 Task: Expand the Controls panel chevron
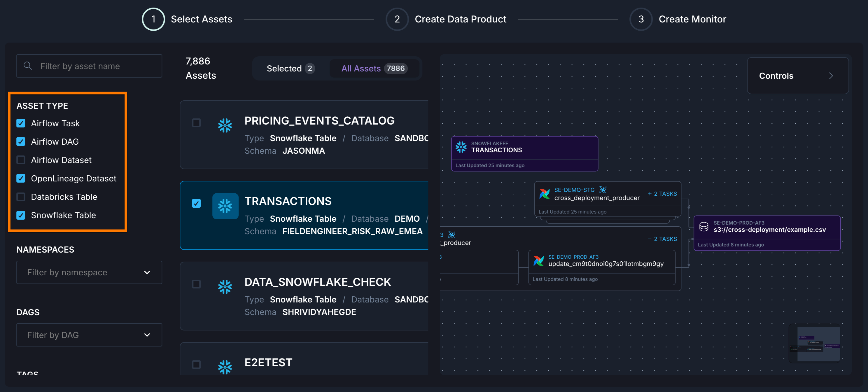[831, 76]
